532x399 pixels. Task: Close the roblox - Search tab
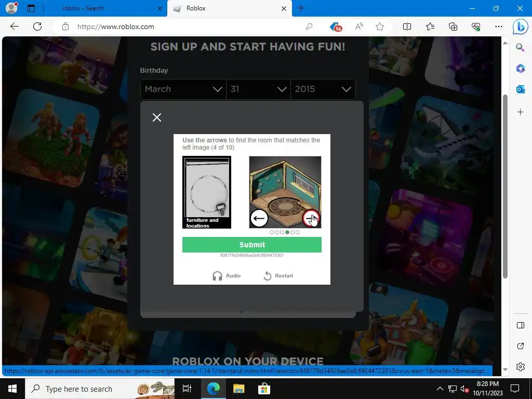[x=159, y=8]
